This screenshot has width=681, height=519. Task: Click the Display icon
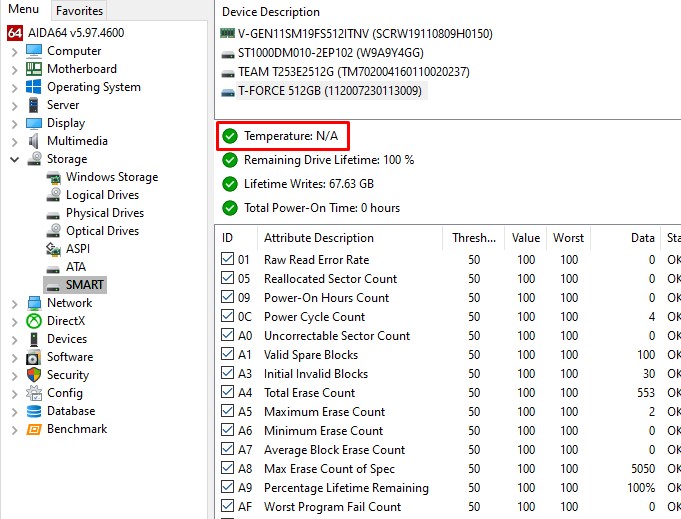click(34, 123)
